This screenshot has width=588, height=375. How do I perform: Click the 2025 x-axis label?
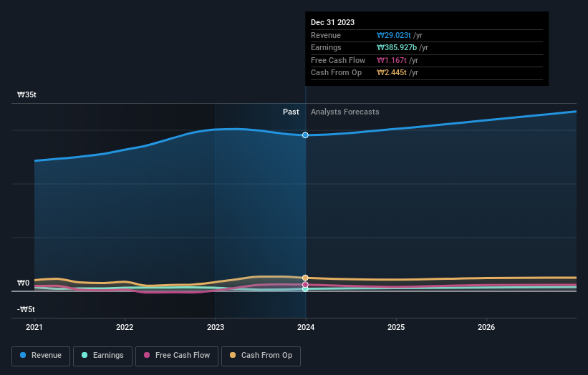click(396, 328)
